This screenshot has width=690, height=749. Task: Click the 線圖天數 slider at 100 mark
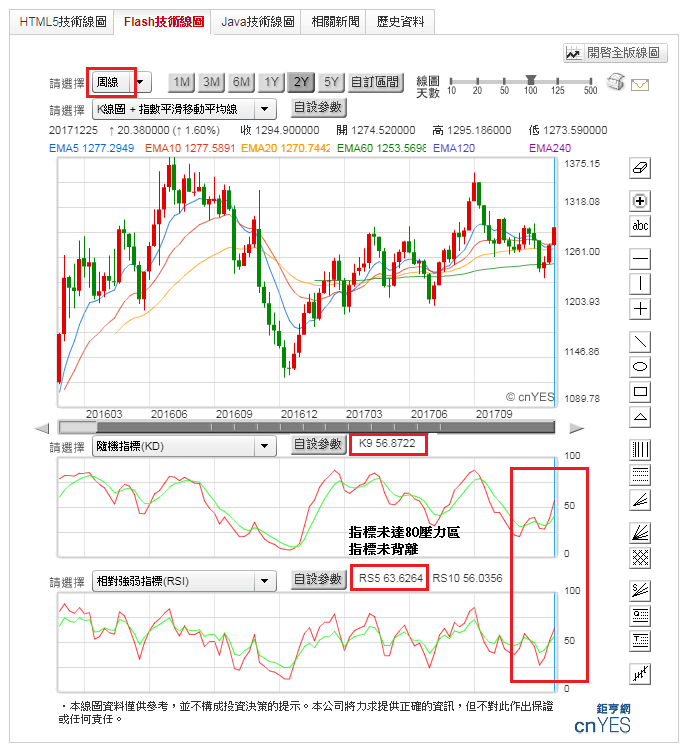[530, 80]
